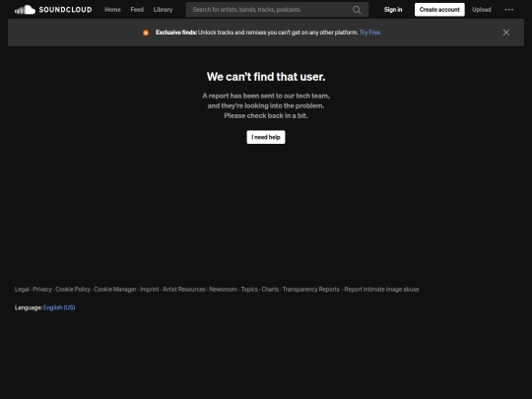This screenshot has height=399, width=532.
Task: Open Transparency Reports link
Action: pos(310,290)
